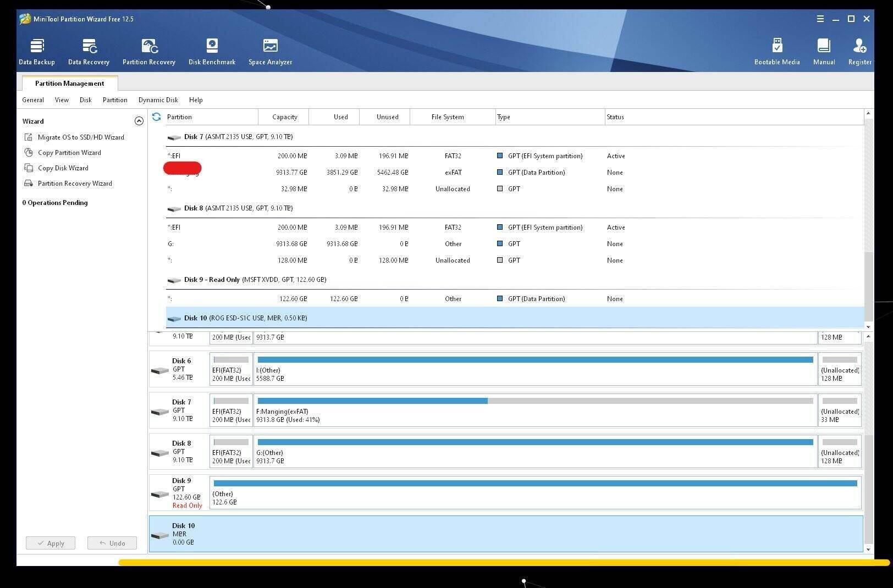Collapse the Wizard panel section
Viewport: 893px width, 588px height.
coord(139,121)
